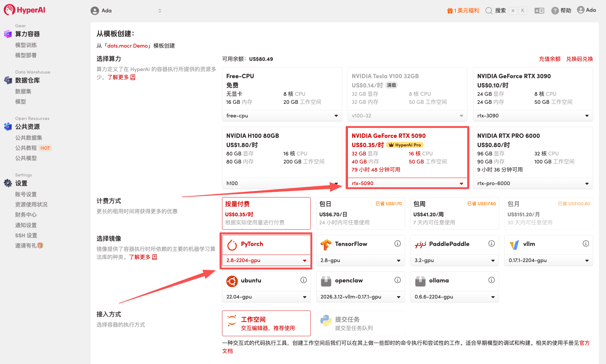Viewport: 606px width, 364px height.
Task: Open SSH 设置 in sidebar
Action: pyautogui.click(x=26, y=235)
